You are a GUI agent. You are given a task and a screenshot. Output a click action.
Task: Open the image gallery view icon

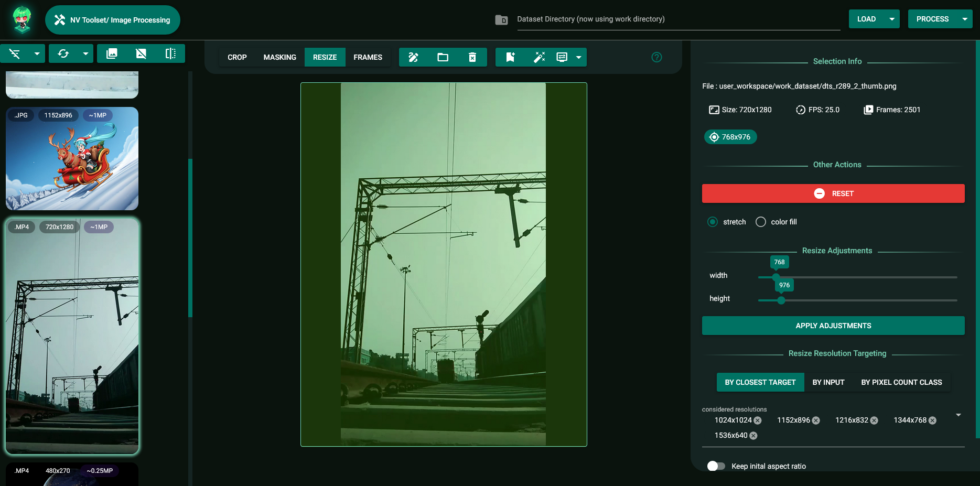point(112,53)
